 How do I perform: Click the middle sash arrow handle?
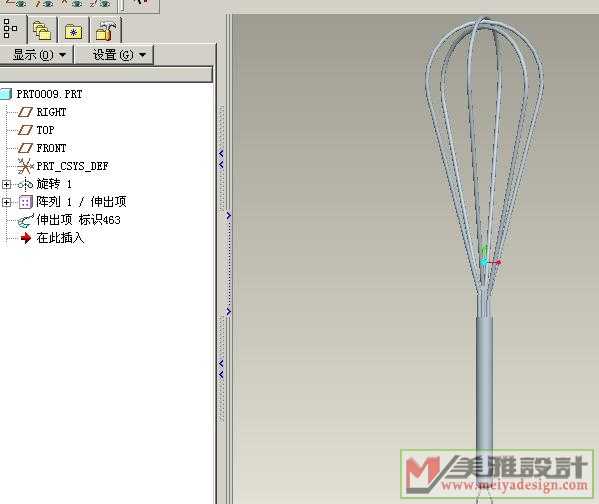click(228, 216)
